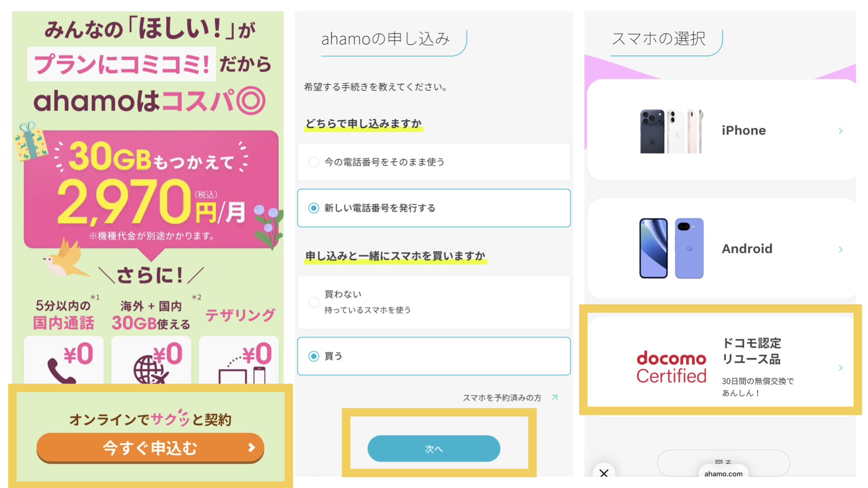Click the white arrow icon on 今すぐ申込む
Image resolution: width=868 pixels, height=488 pixels.
point(251,447)
